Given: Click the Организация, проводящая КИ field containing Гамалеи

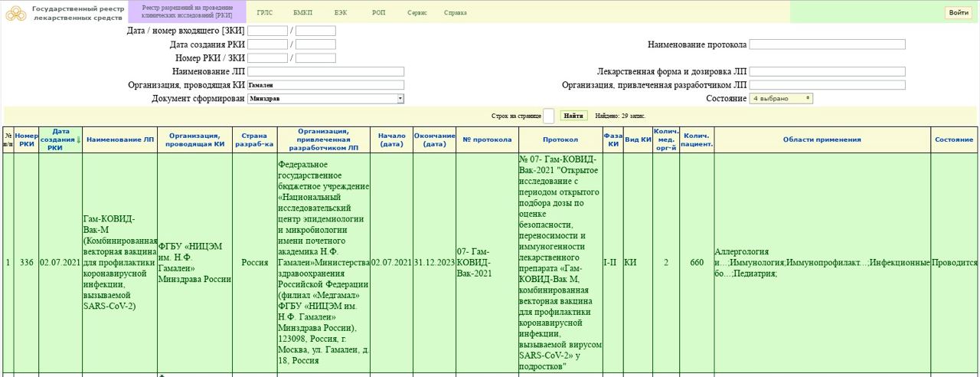Looking at the screenshot, I should click(x=325, y=85).
